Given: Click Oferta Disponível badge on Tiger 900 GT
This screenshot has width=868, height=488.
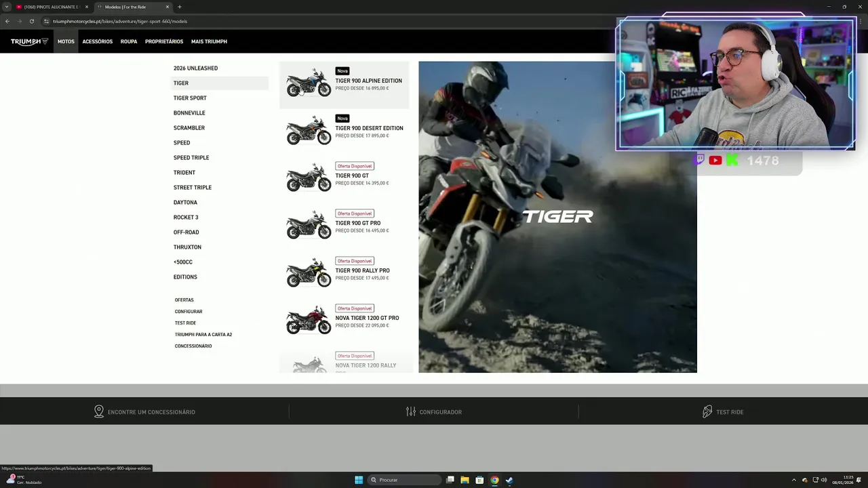Looking at the screenshot, I should [x=355, y=166].
